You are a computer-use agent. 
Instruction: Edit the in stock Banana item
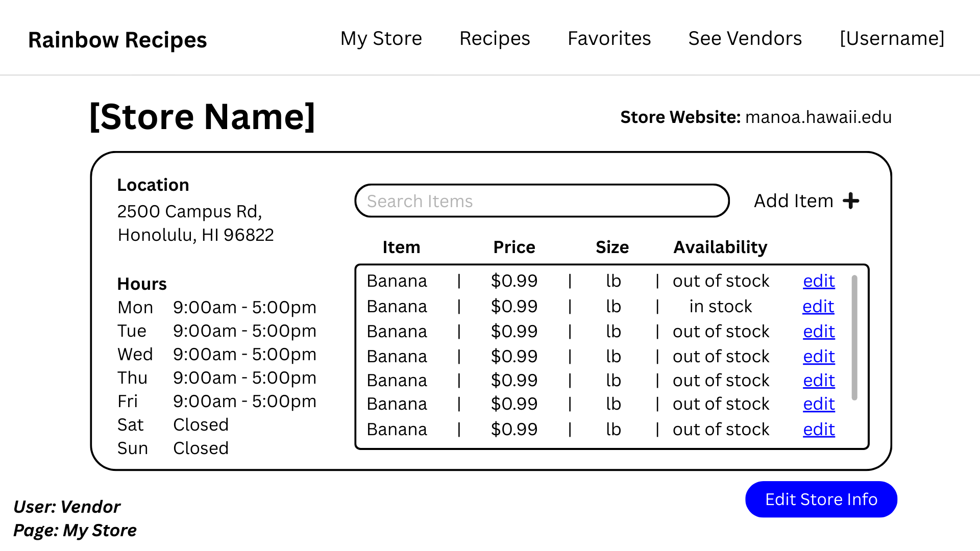(x=818, y=307)
